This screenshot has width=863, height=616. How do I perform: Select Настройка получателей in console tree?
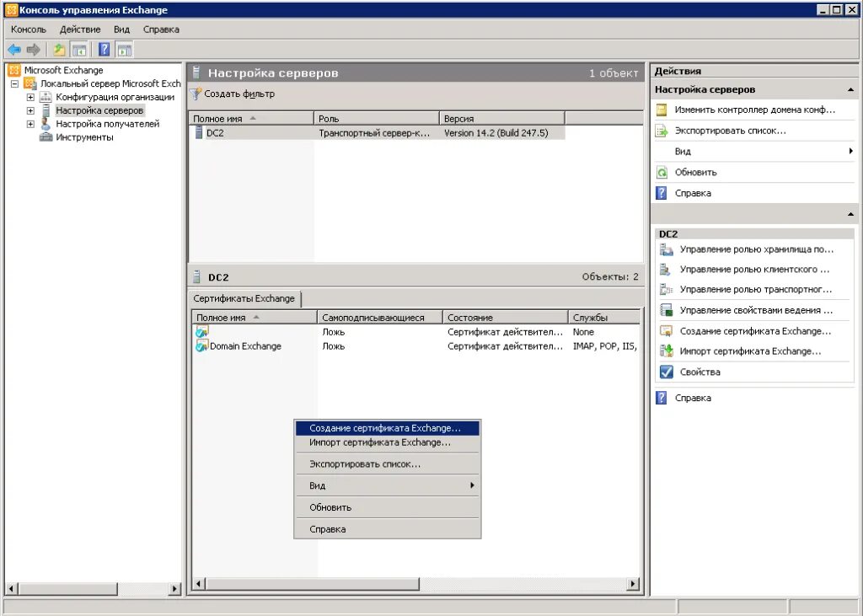[x=108, y=124]
